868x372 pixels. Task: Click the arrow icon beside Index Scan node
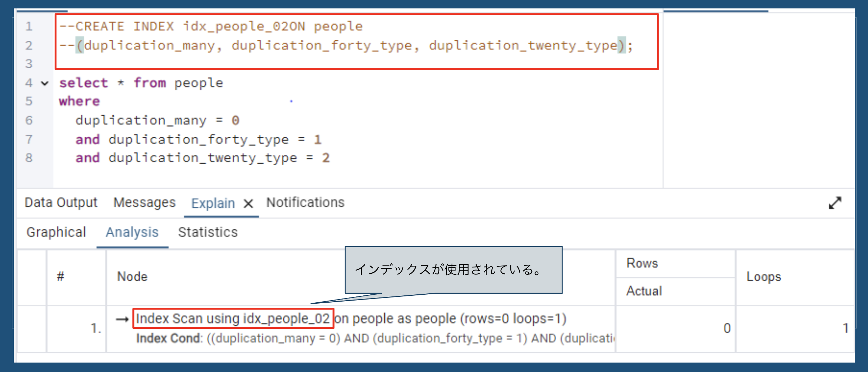tap(122, 319)
